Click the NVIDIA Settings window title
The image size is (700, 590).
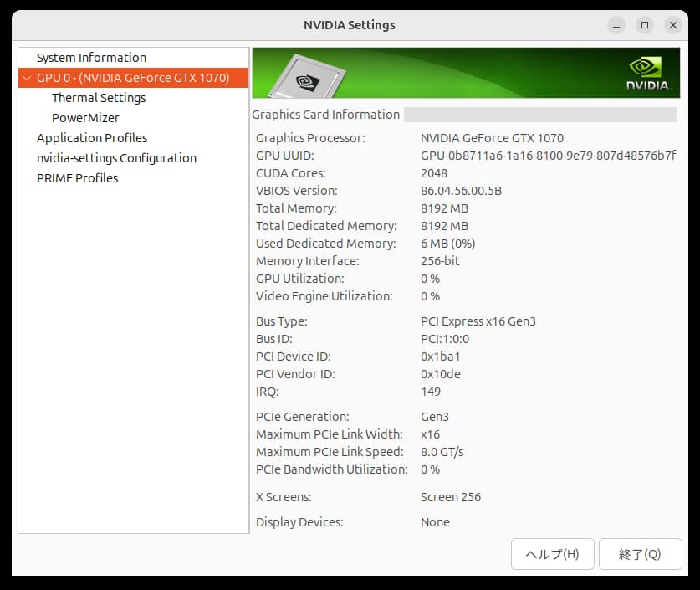349,25
